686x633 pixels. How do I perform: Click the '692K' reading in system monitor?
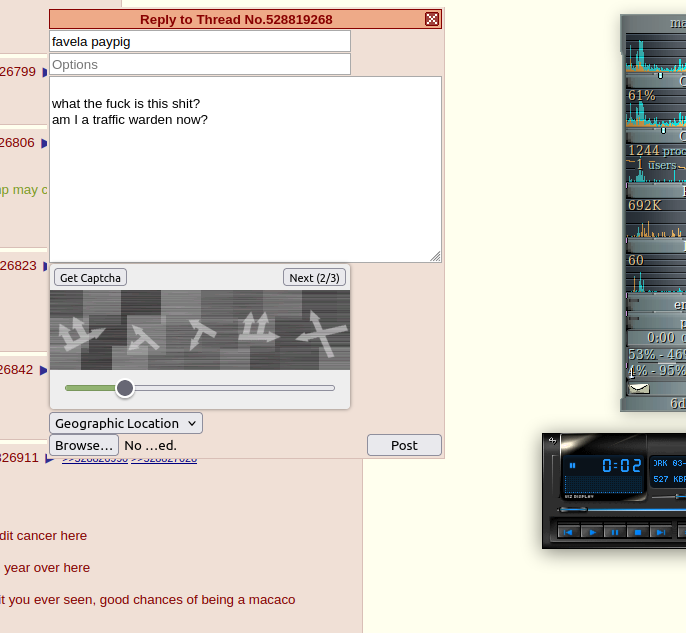point(645,205)
